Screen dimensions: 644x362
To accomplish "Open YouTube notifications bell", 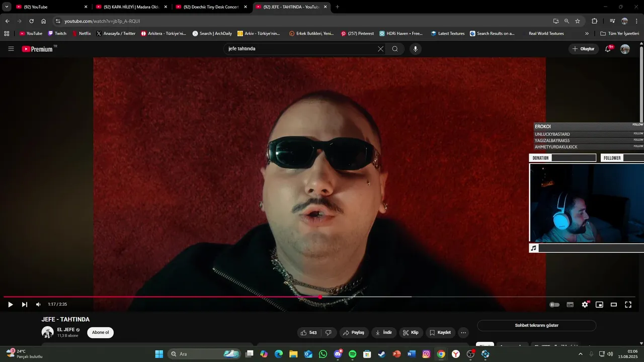I will click(x=608, y=49).
